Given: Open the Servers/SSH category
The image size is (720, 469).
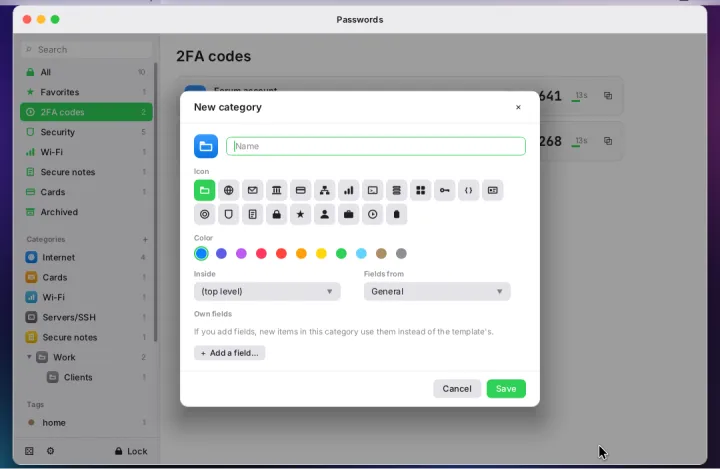Looking at the screenshot, I should 86,317.
